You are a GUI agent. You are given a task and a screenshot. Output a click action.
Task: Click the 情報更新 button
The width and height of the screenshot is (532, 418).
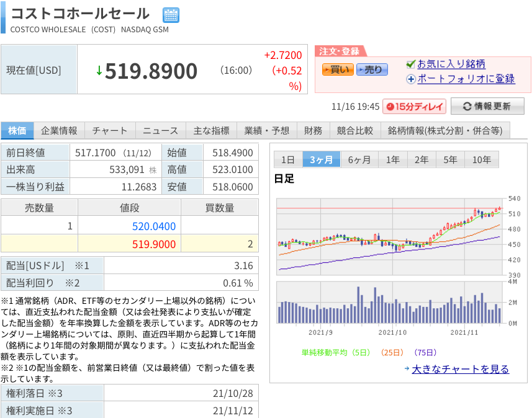(x=487, y=107)
